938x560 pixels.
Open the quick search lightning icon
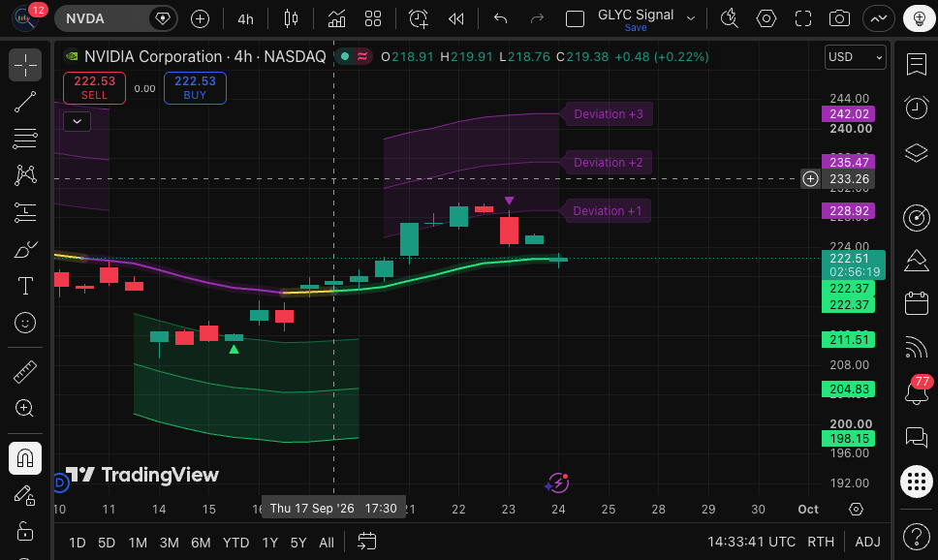click(730, 19)
